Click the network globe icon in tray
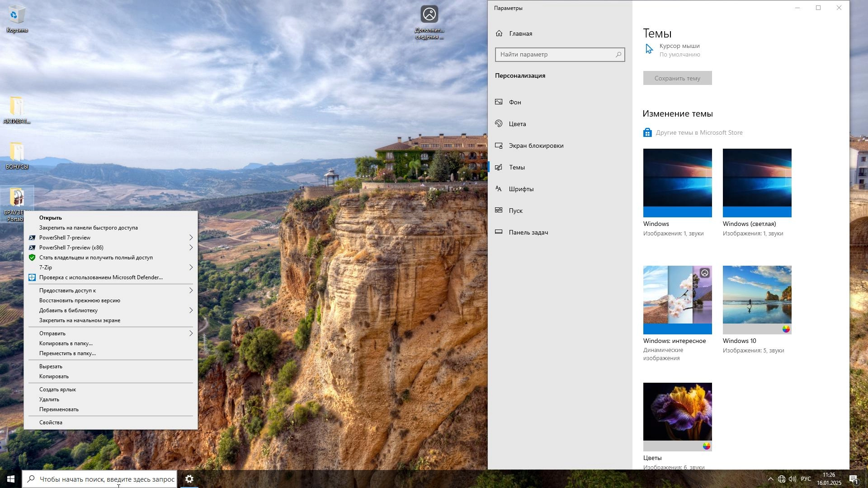Viewport: 868px width, 488px height. [x=782, y=479]
